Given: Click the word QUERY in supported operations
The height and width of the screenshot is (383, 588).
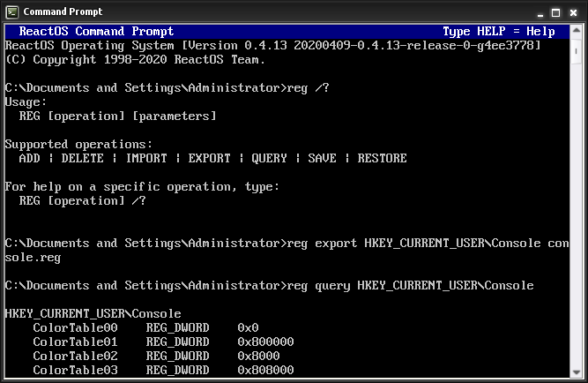Looking at the screenshot, I should coord(269,159).
